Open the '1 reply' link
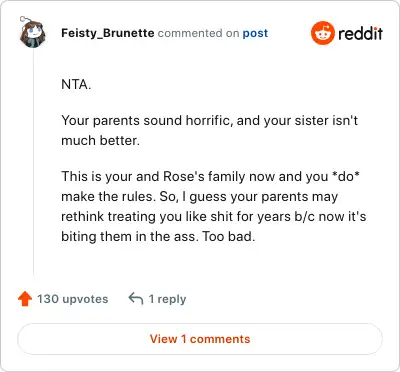This screenshot has width=400, height=372. (167, 299)
